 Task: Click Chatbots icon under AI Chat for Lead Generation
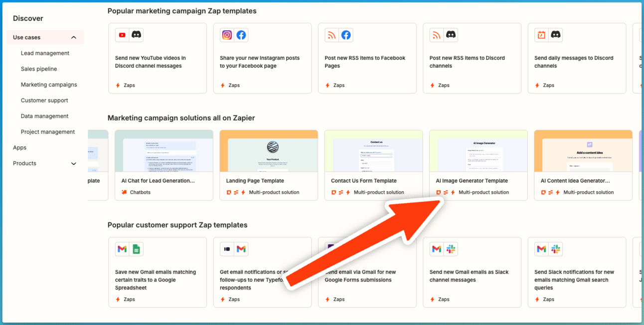[x=124, y=192]
